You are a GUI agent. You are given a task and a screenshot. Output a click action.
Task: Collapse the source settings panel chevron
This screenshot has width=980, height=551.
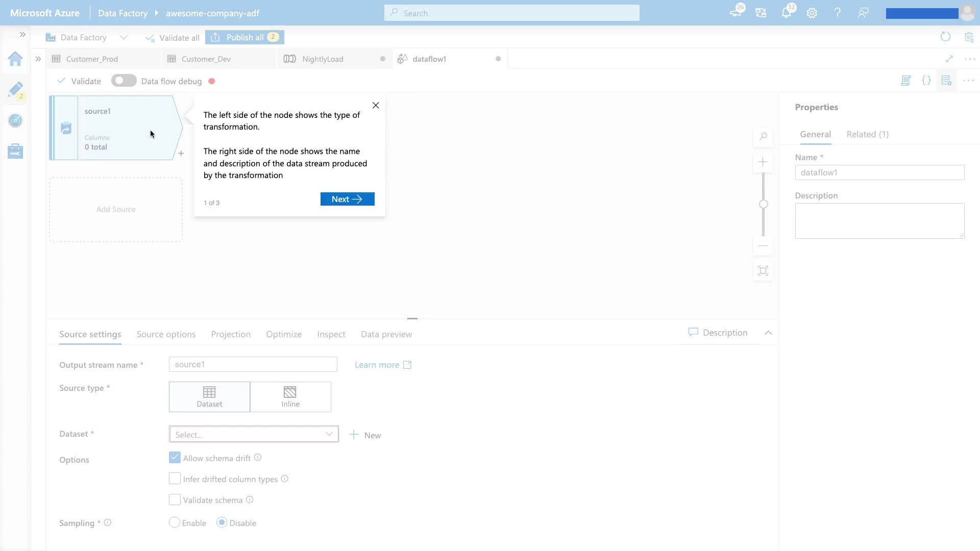pyautogui.click(x=768, y=333)
